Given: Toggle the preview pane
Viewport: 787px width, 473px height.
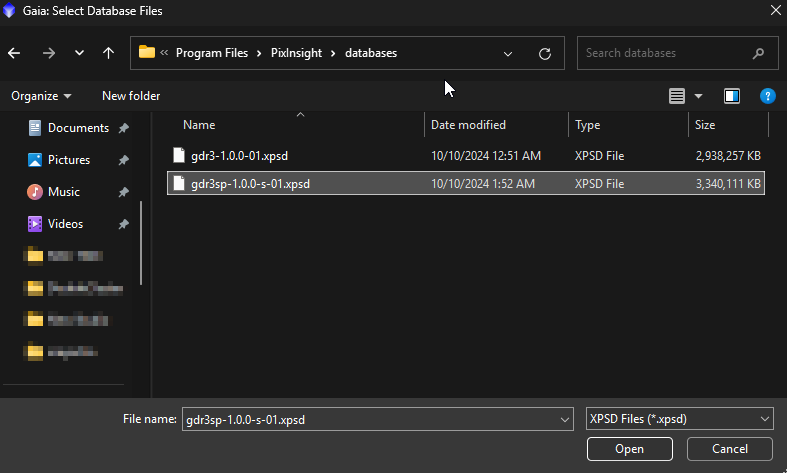Looking at the screenshot, I should (732, 96).
